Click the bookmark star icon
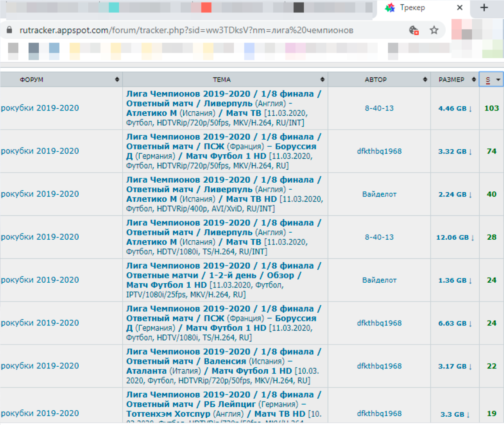Screen dimensions: 504x425 pos(434,30)
